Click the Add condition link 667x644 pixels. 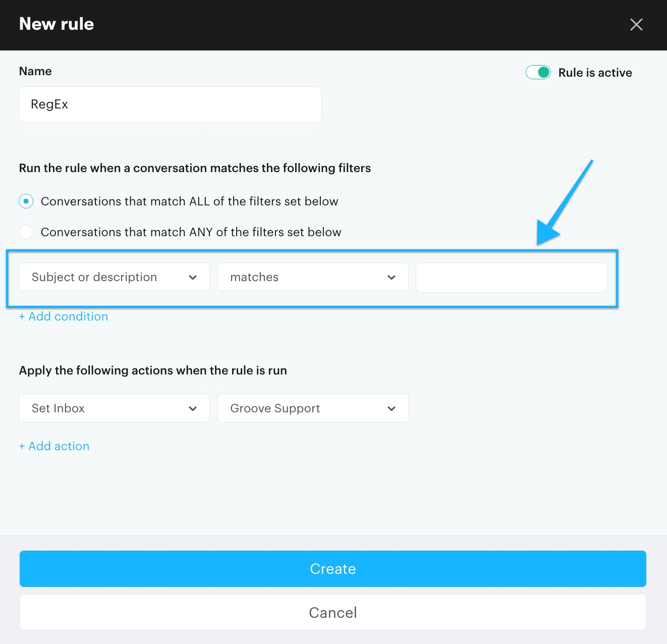click(x=64, y=316)
